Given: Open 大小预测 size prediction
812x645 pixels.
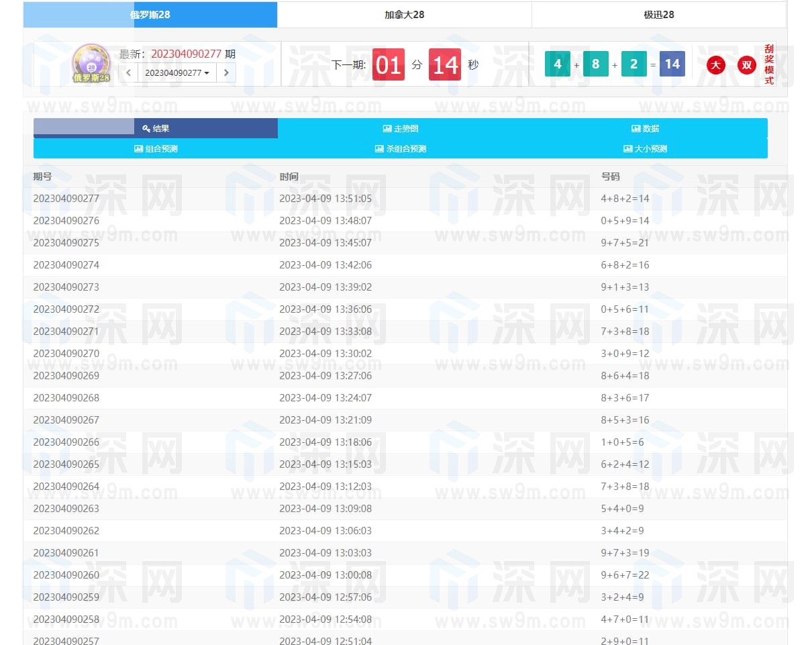Looking at the screenshot, I should (645, 149).
